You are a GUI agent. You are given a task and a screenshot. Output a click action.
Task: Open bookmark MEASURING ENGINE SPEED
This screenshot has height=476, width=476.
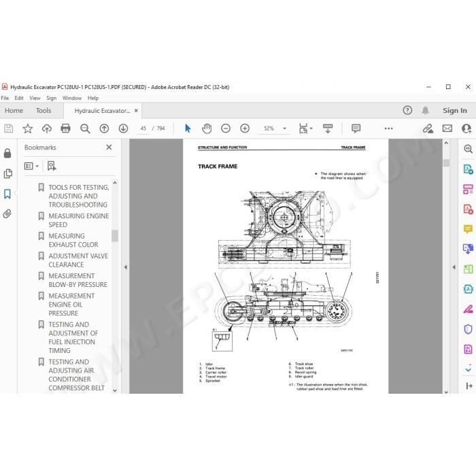(79, 220)
